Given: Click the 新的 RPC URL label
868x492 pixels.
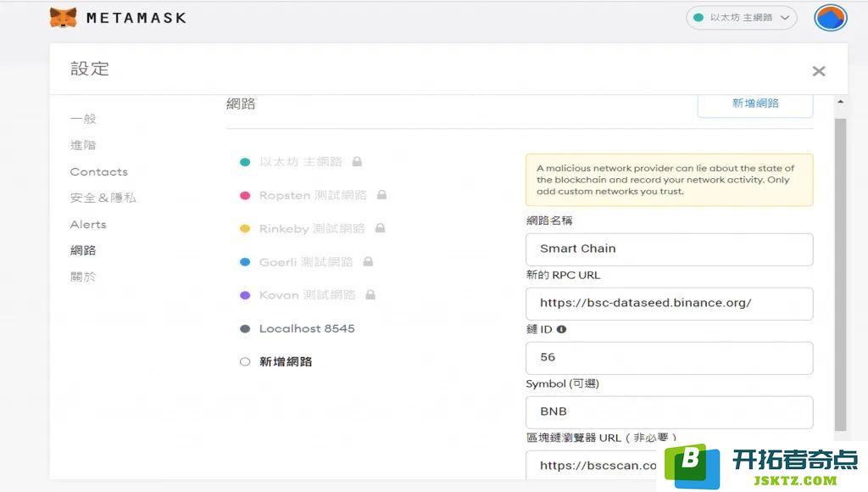Looking at the screenshot, I should point(563,275).
